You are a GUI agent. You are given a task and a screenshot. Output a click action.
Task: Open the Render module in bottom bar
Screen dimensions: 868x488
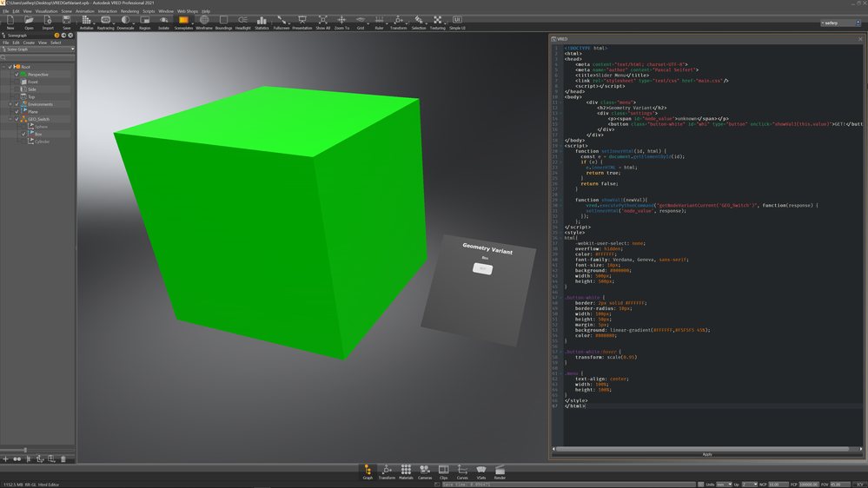click(x=500, y=471)
